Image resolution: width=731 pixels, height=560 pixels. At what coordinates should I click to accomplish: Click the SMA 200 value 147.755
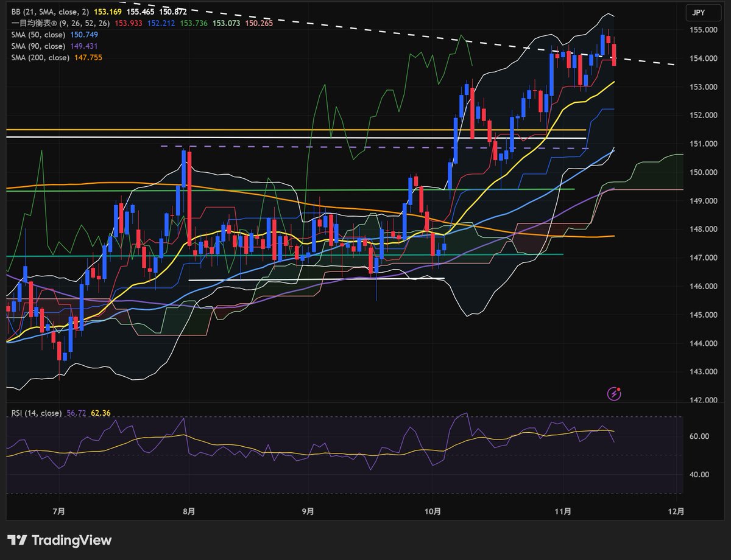(88, 58)
